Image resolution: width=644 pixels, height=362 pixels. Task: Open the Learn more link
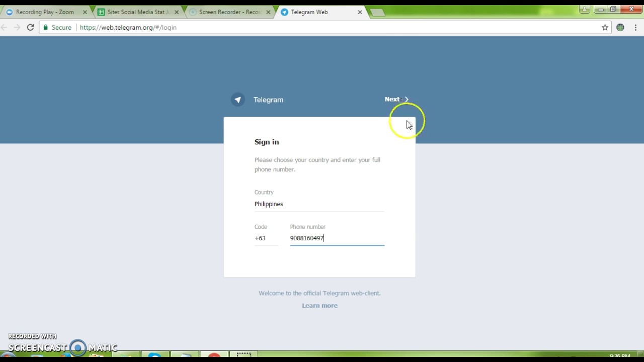click(319, 306)
